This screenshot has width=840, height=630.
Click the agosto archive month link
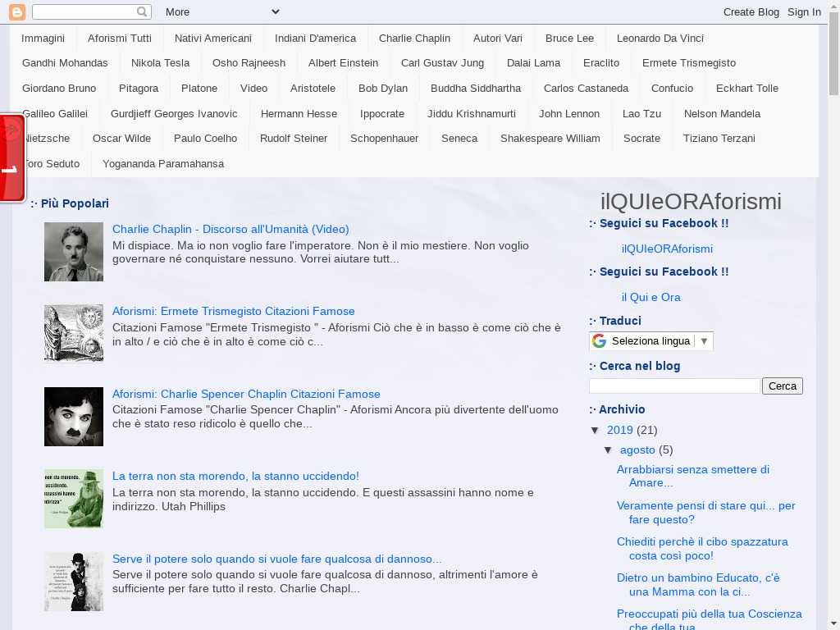tap(637, 450)
